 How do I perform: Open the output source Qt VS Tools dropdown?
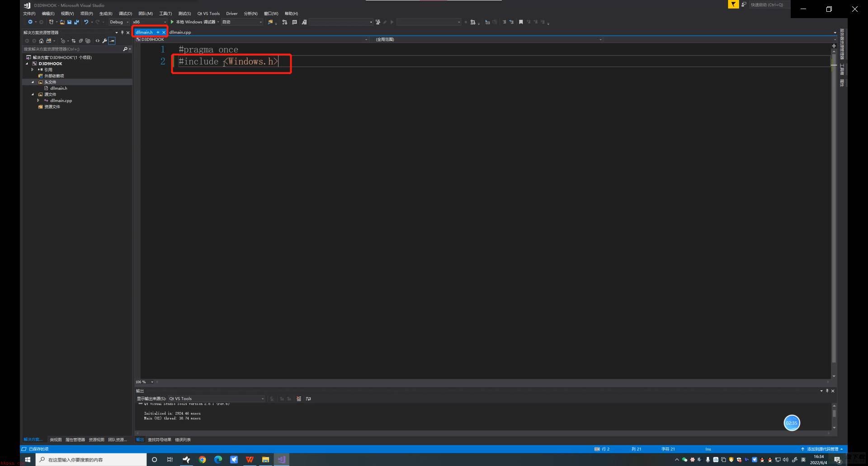click(216, 399)
